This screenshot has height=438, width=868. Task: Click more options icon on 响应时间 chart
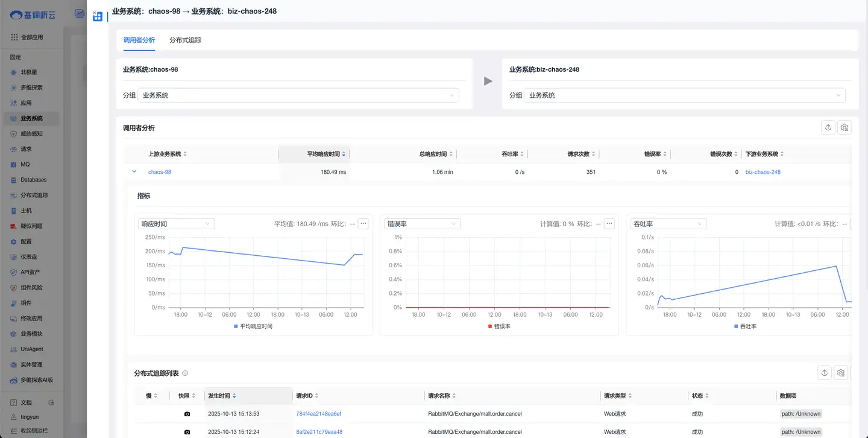363,224
